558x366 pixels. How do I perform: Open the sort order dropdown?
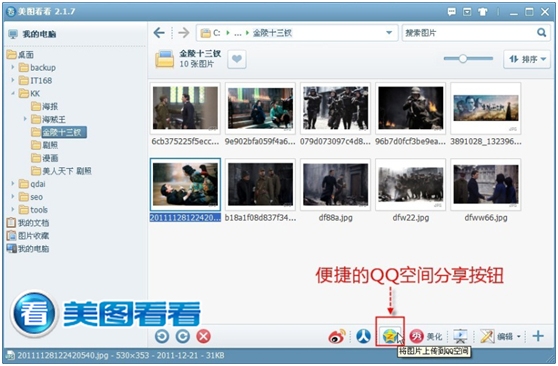tap(527, 59)
